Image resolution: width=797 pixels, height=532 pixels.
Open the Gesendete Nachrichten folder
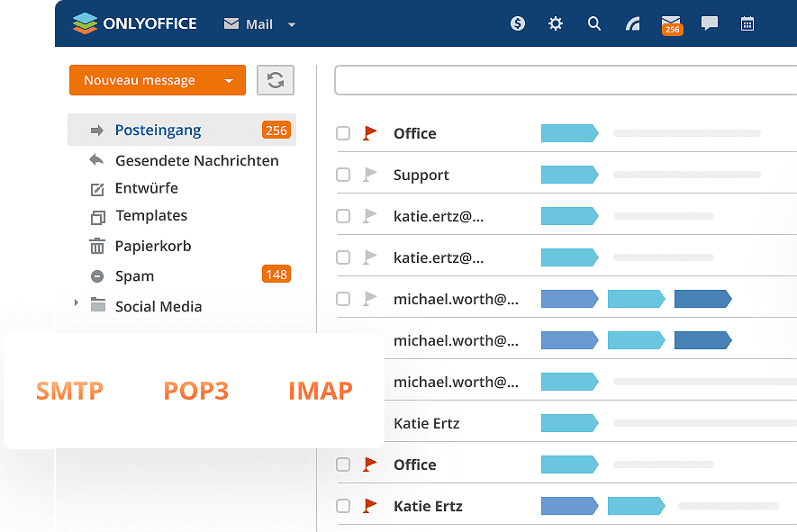196,160
